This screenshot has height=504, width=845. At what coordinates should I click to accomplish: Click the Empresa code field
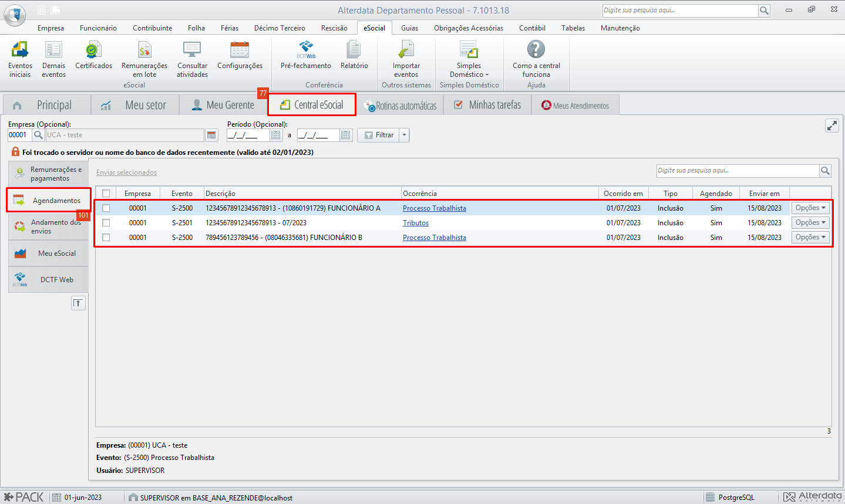pos(20,135)
